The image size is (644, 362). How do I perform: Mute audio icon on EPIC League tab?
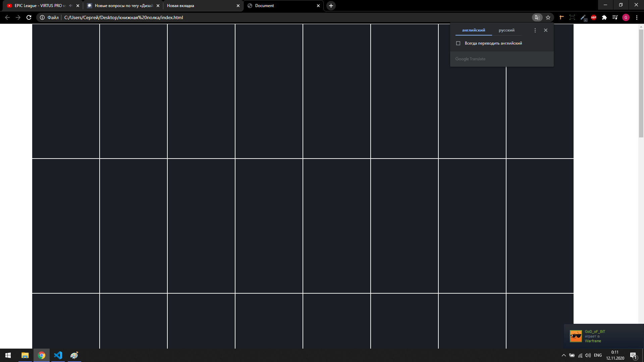click(70, 6)
